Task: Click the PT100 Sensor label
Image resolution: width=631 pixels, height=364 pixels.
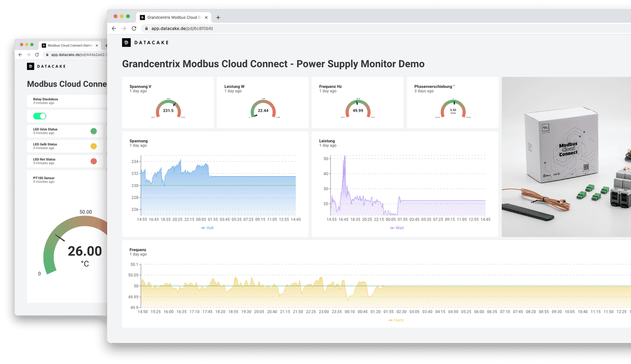Action: click(44, 178)
